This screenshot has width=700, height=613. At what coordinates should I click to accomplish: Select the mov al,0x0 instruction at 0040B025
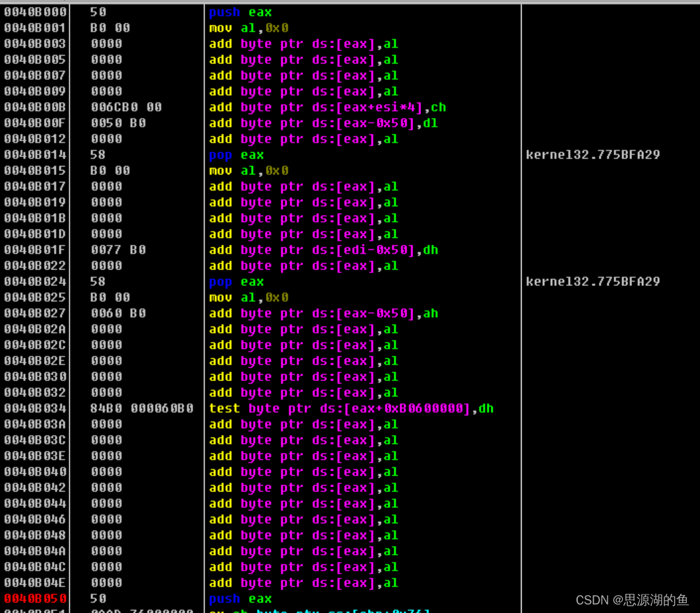(x=249, y=298)
